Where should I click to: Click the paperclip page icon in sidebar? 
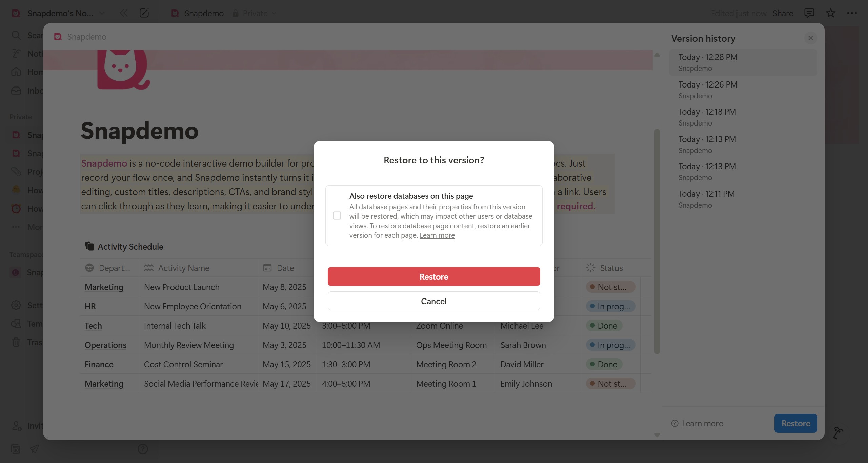16,172
